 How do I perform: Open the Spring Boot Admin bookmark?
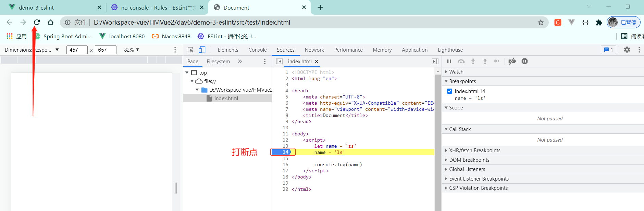[63, 36]
